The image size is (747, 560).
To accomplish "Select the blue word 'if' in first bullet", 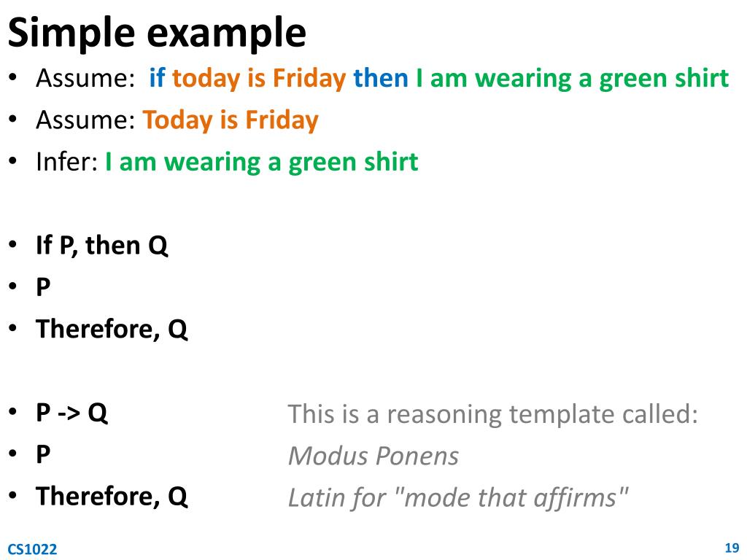I will (x=157, y=77).
